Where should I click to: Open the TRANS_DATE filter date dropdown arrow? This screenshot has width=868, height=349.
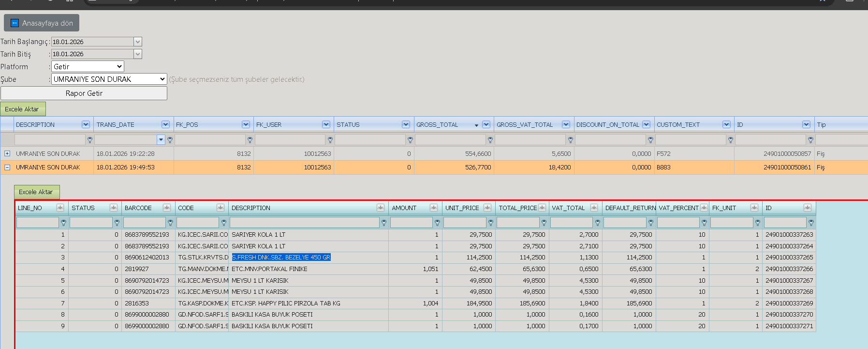click(x=161, y=140)
